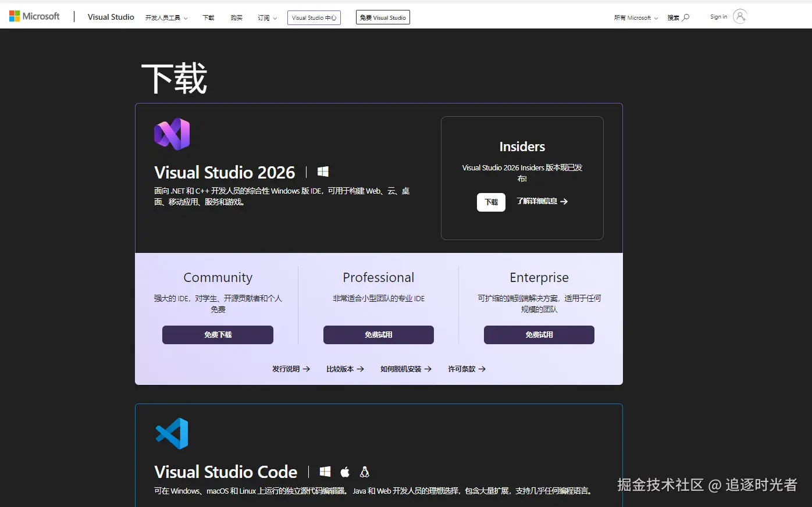
Task: Click the 免费 Visual Studio button
Action: point(383,17)
